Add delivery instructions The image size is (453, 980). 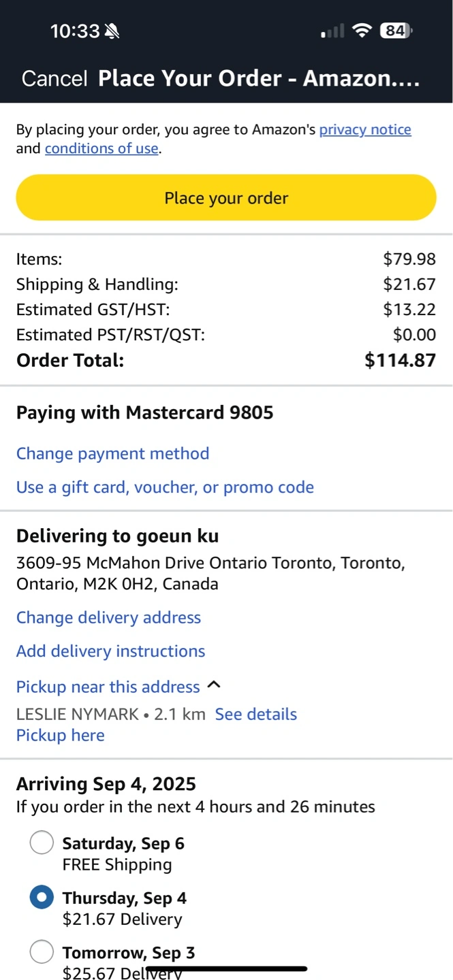[x=110, y=651]
